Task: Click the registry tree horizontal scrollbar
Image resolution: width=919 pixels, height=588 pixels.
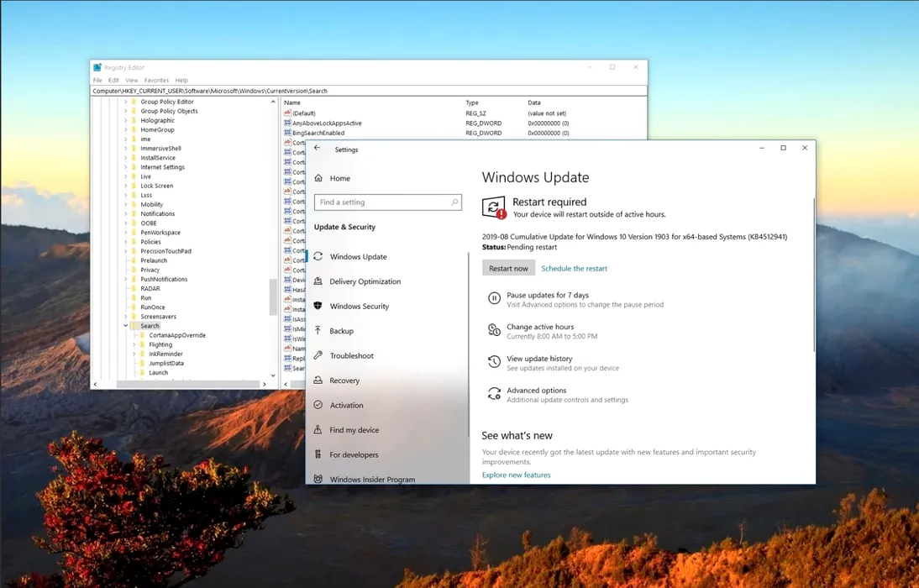Action: pyautogui.click(x=187, y=384)
